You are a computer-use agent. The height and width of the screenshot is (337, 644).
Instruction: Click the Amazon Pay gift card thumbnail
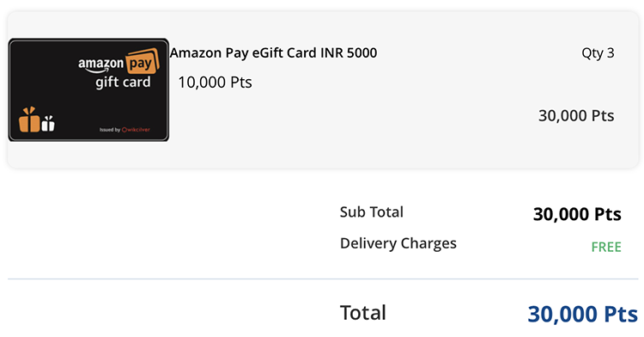(x=88, y=89)
